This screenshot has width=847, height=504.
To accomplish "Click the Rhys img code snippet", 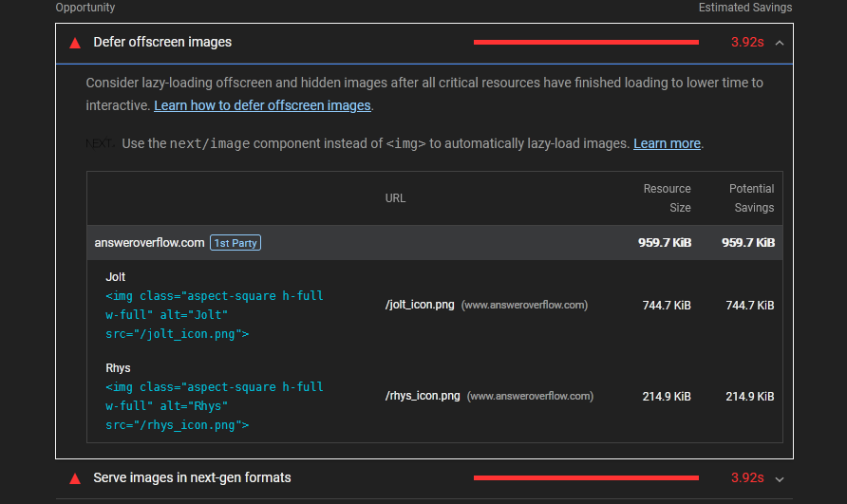I will click(x=215, y=406).
